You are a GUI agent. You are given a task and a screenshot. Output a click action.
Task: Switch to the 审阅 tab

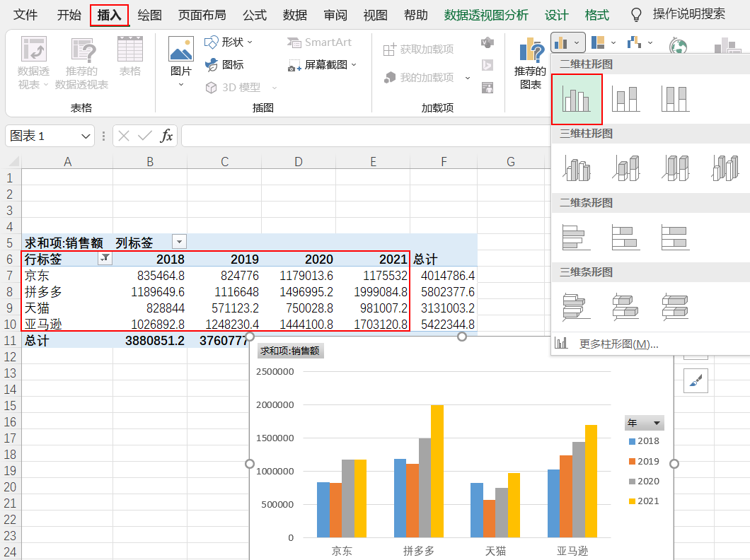pyautogui.click(x=335, y=15)
